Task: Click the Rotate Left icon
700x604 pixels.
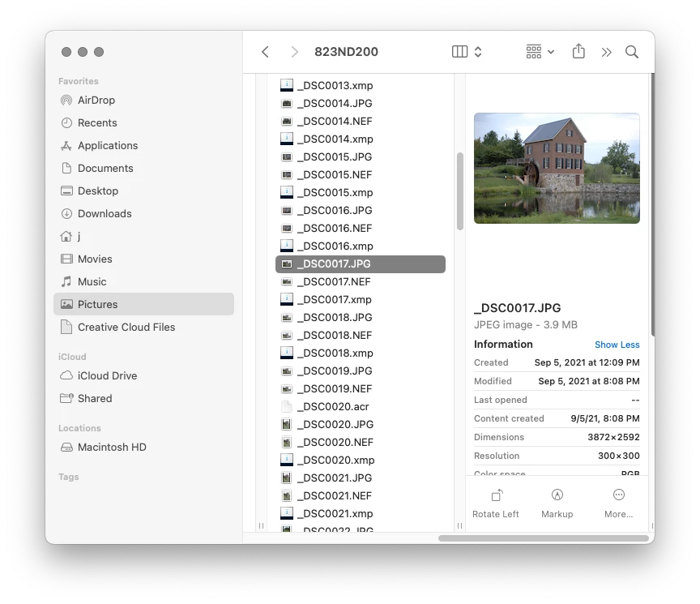Action: (497, 495)
